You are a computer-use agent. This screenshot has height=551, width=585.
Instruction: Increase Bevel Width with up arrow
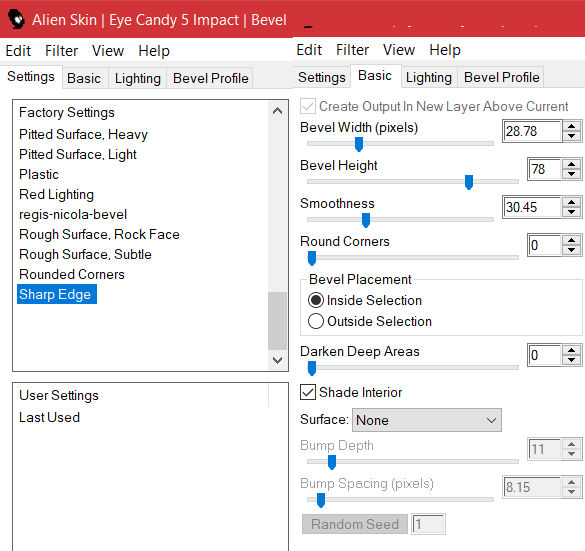571,126
